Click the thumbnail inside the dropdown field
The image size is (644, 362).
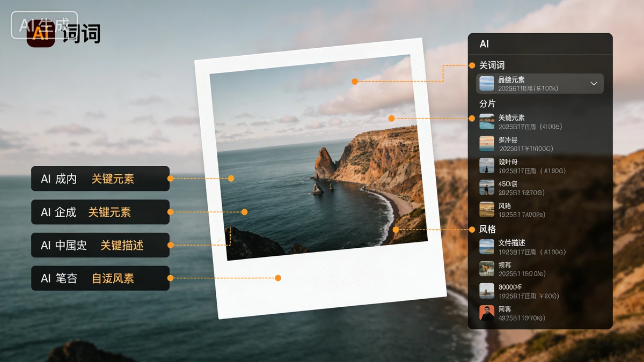[487, 84]
